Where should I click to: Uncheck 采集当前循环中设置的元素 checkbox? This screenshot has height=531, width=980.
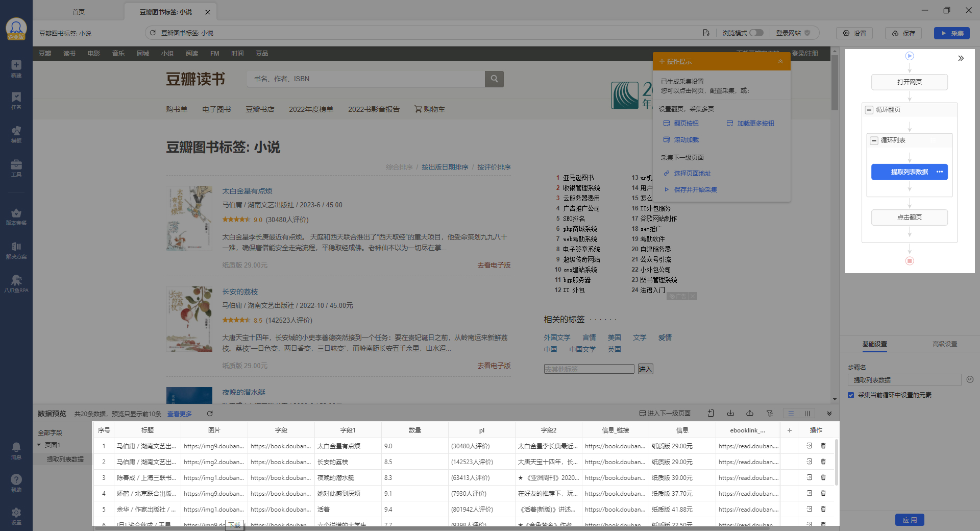pyautogui.click(x=851, y=395)
